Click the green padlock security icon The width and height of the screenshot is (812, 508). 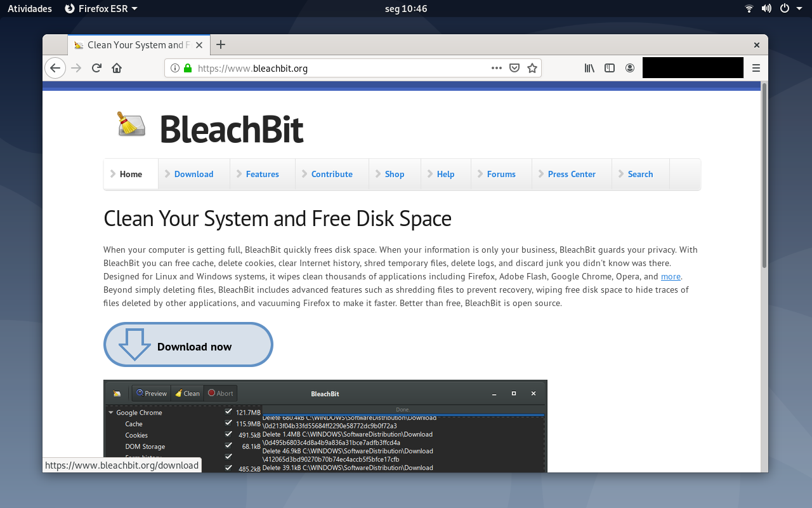point(187,68)
